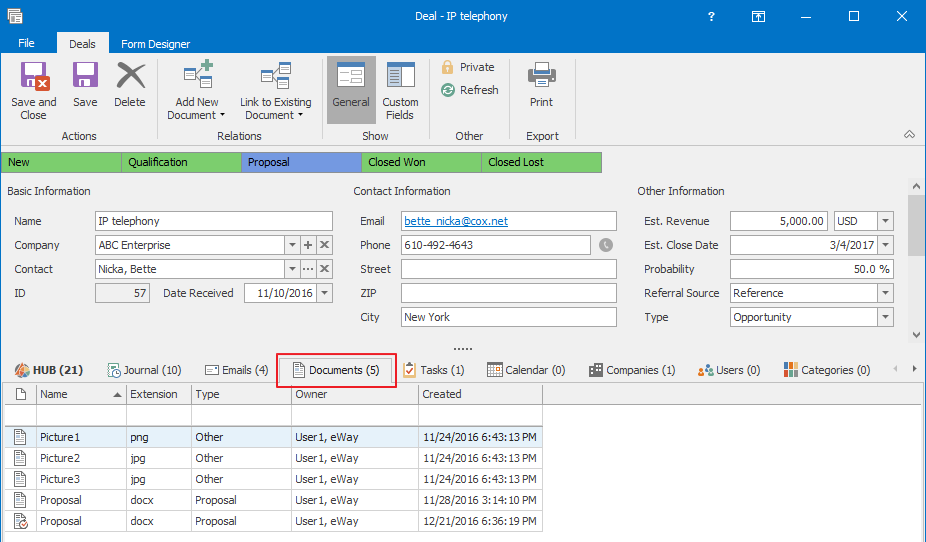Sort documents by the Name column
This screenshot has width=926, height=542.
click(81, 394)
